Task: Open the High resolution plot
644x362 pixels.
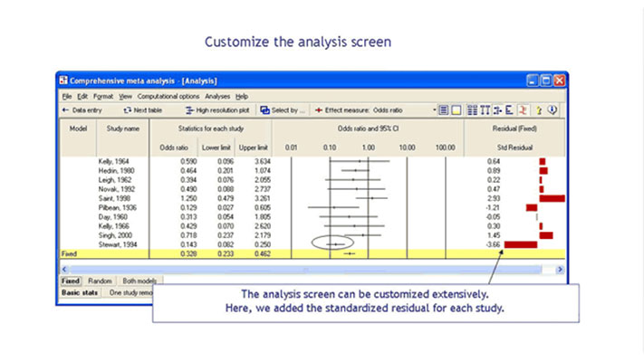Action: 217,110
